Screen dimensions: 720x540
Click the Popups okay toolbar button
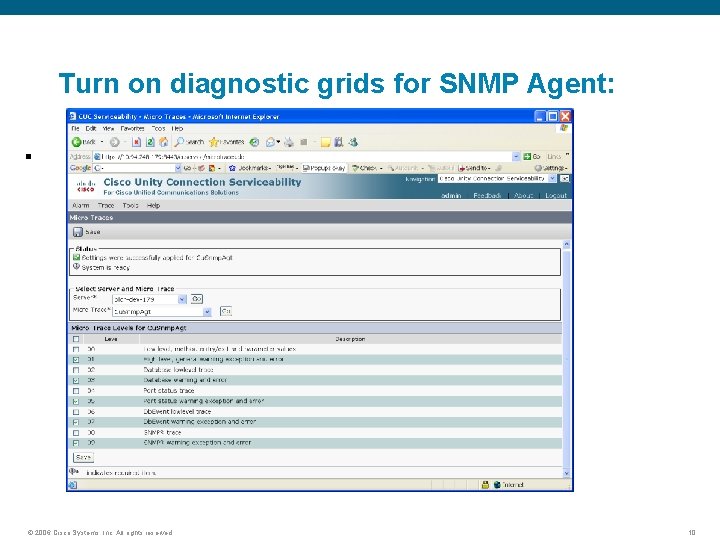click(324, 168)
